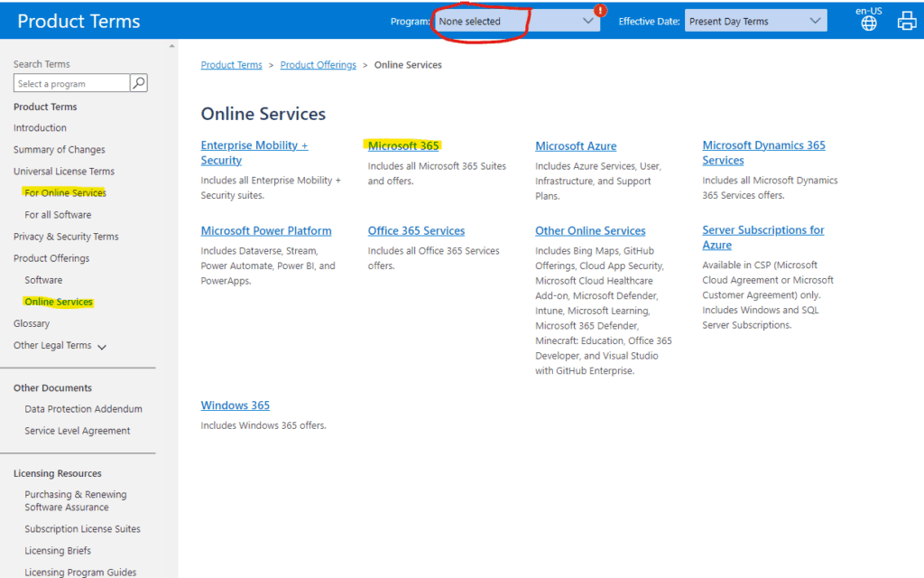Screen dimensions: 924x578
Task: Open Purchasing & Renewing Software Assurance
Action: [x=76, y=500]
